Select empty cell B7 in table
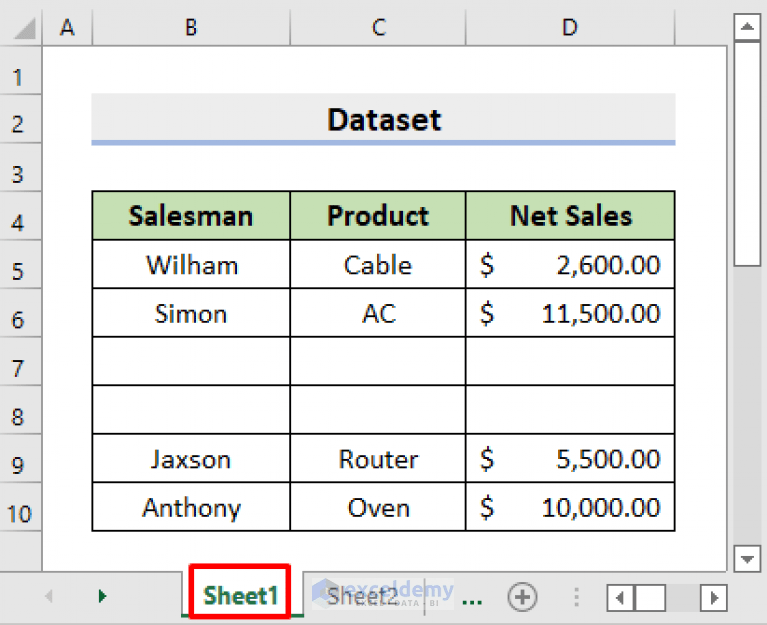The width and height of the screenshot is (767, 625). coord(191,361)
